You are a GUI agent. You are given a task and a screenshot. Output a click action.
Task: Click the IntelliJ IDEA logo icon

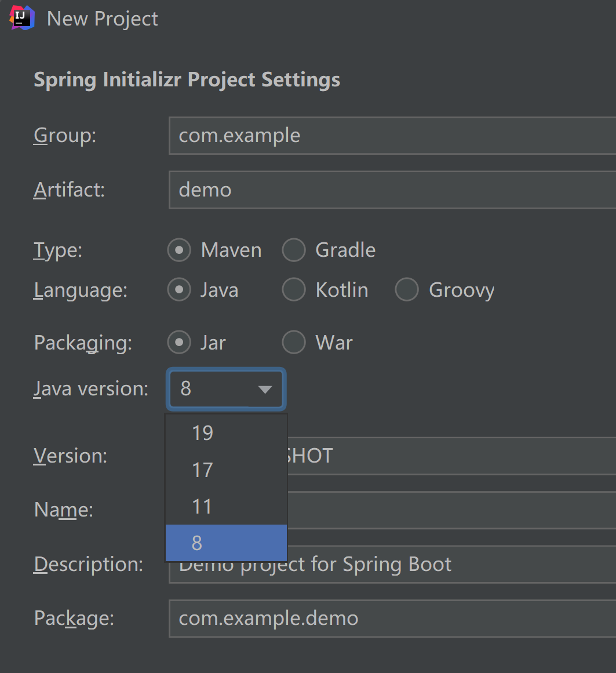pos(21,18)
